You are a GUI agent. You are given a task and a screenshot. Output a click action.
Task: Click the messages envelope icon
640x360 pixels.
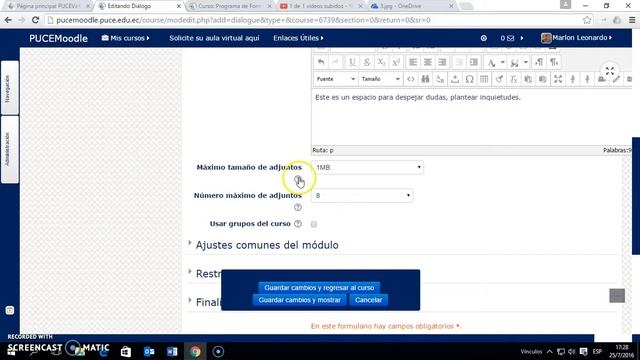coord(510,38)
